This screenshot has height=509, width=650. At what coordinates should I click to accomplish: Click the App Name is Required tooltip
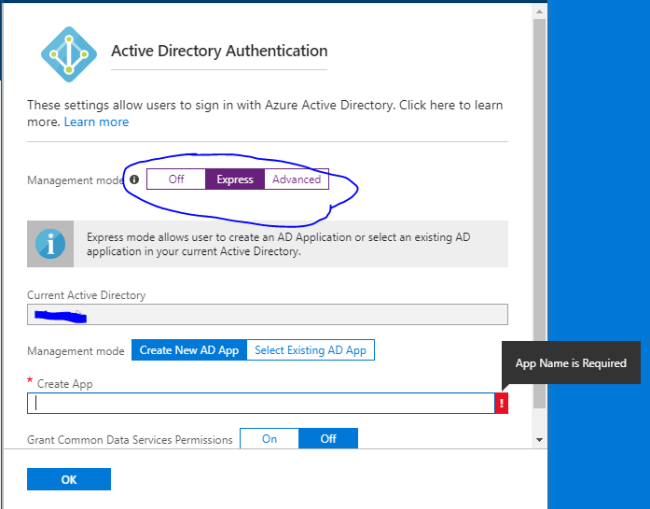click(x=571, y=363)
